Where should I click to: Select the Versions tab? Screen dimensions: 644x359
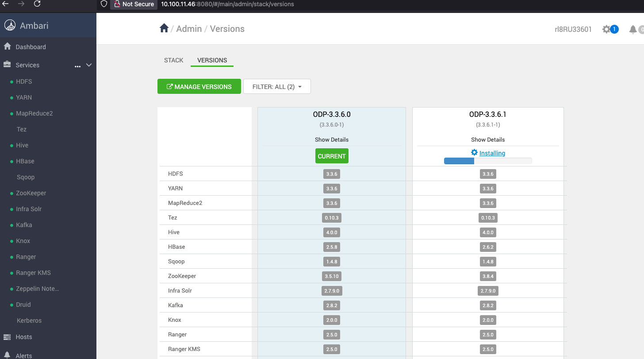212,60
